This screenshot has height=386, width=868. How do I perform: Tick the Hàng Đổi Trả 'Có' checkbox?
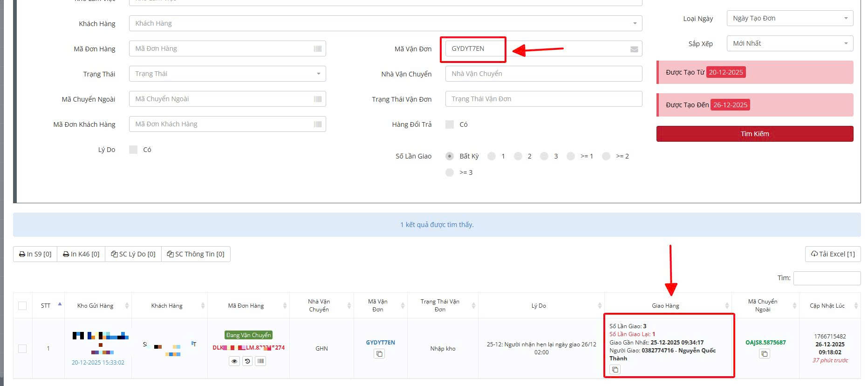450,124
